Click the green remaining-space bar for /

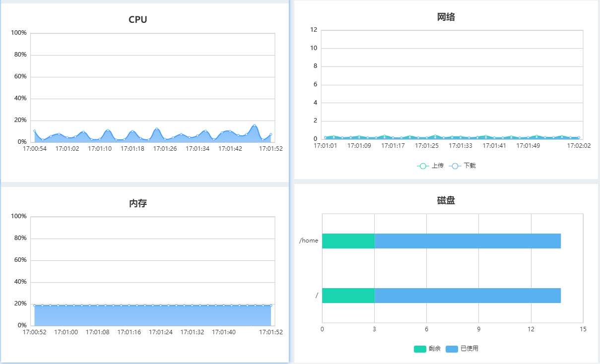click(347, 296)
